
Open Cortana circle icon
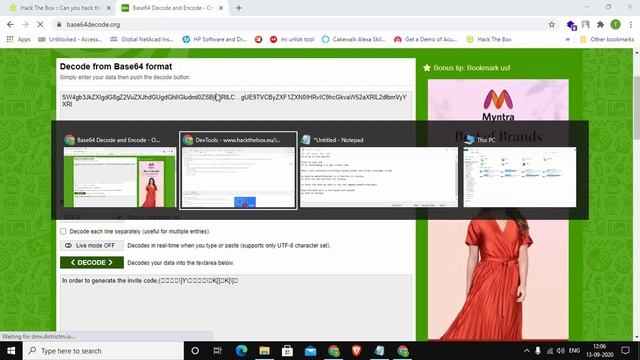195,351
